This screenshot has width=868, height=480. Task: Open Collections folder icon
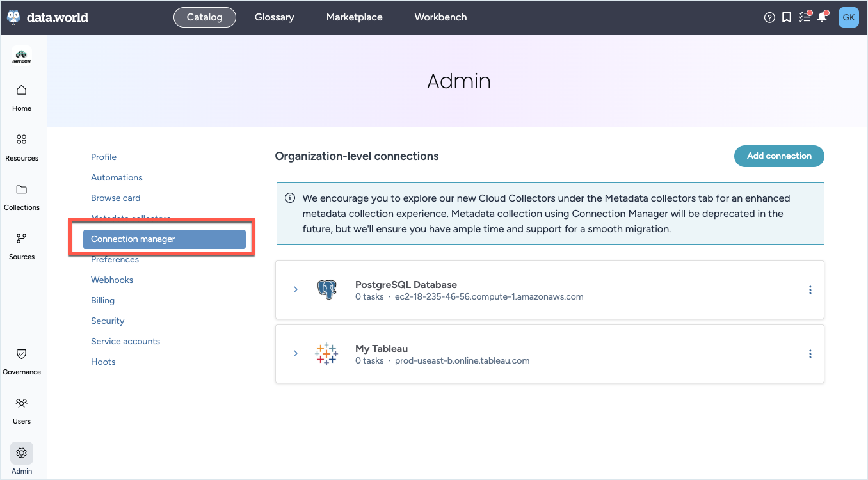click(x=22, y=190)
